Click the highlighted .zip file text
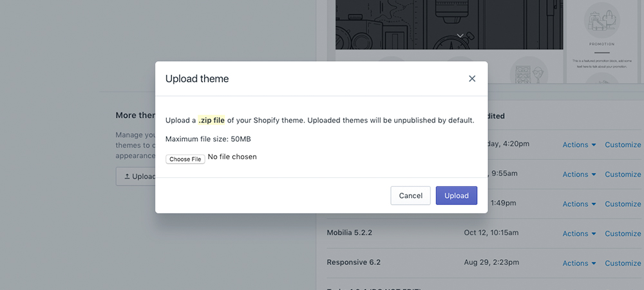The width and height of the screenshot is (644, 290). point(211,121)
